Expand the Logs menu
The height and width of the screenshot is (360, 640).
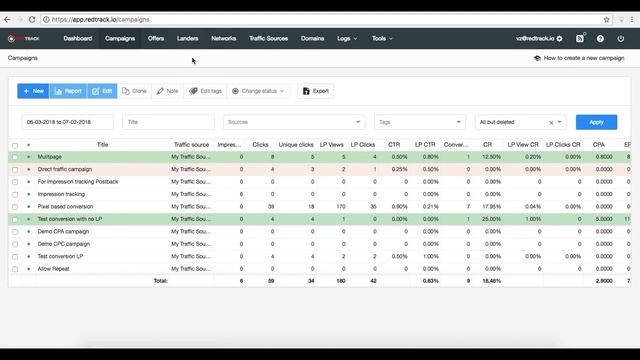[x=347, y=38]
